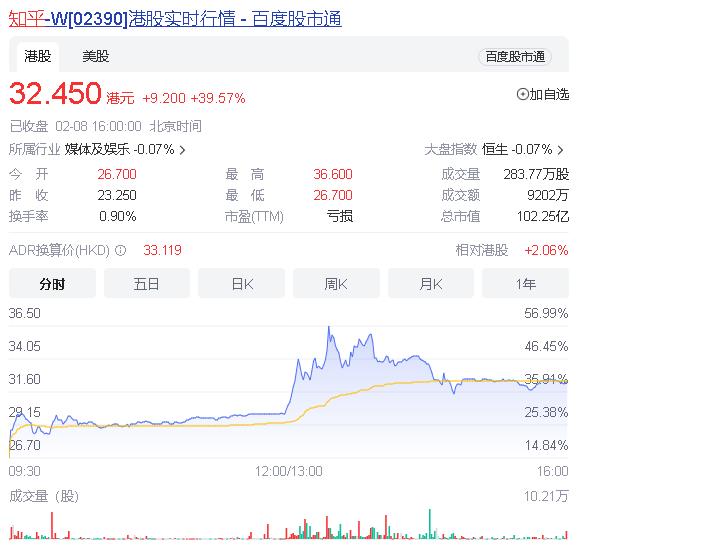Screen dimensions: 710x545
Task: Click the 百度股市通 button
Action: [x=515, y=57]
